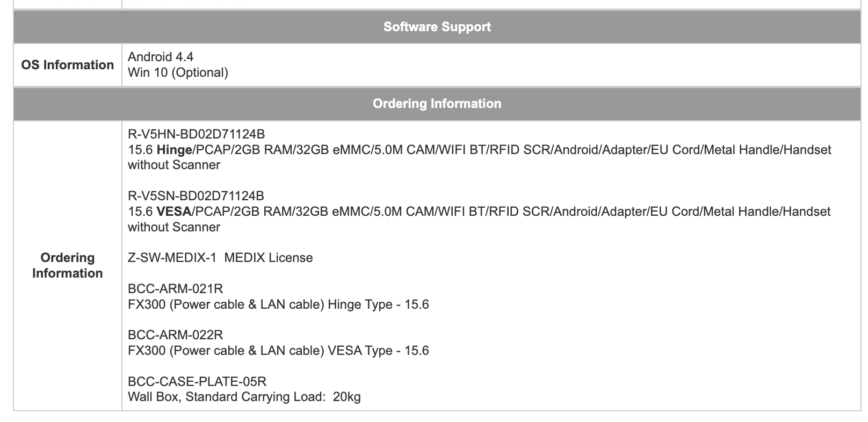Click the left-column Ordering Information label
This screenshot has width=868, height=422.
coord(68,265)
